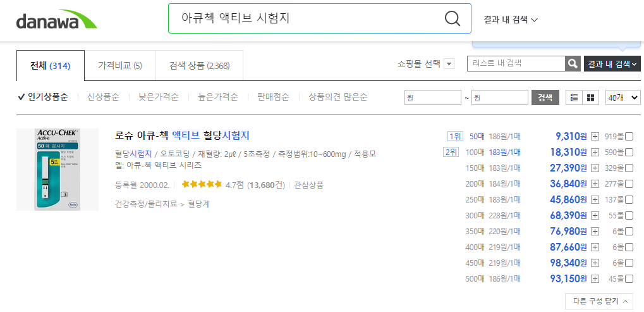Screen dimensions: 644x312
Task: Click the 590몰 seller count
Action: [614, 153]
